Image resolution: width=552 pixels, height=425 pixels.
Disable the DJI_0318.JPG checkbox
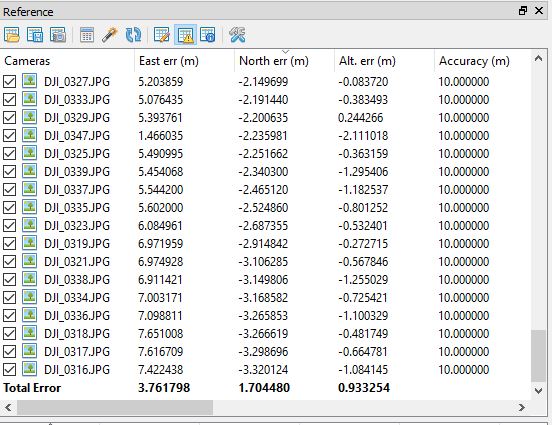pos(10,333)
